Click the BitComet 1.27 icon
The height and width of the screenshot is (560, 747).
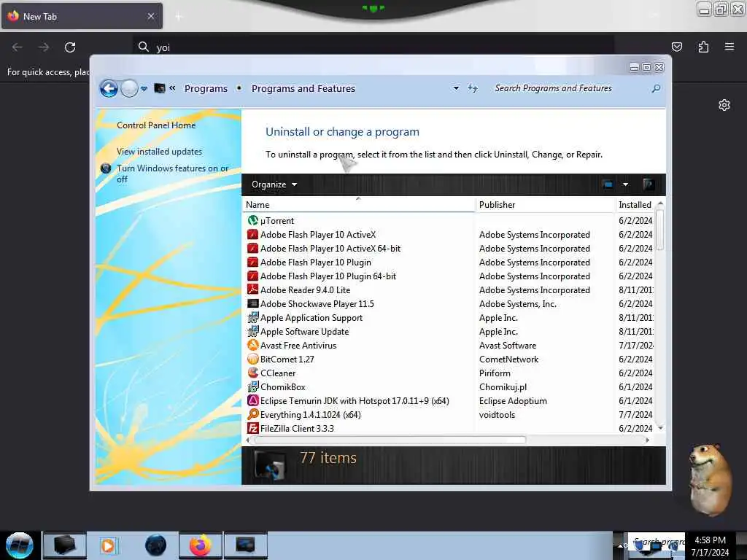[x=253, y=359]
